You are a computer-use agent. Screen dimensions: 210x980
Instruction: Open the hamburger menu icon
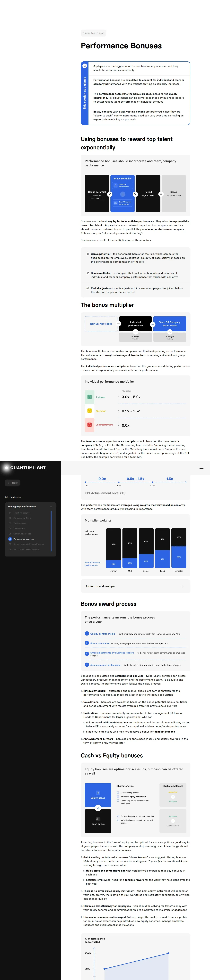pyautogui.click(x=202, y=468)
